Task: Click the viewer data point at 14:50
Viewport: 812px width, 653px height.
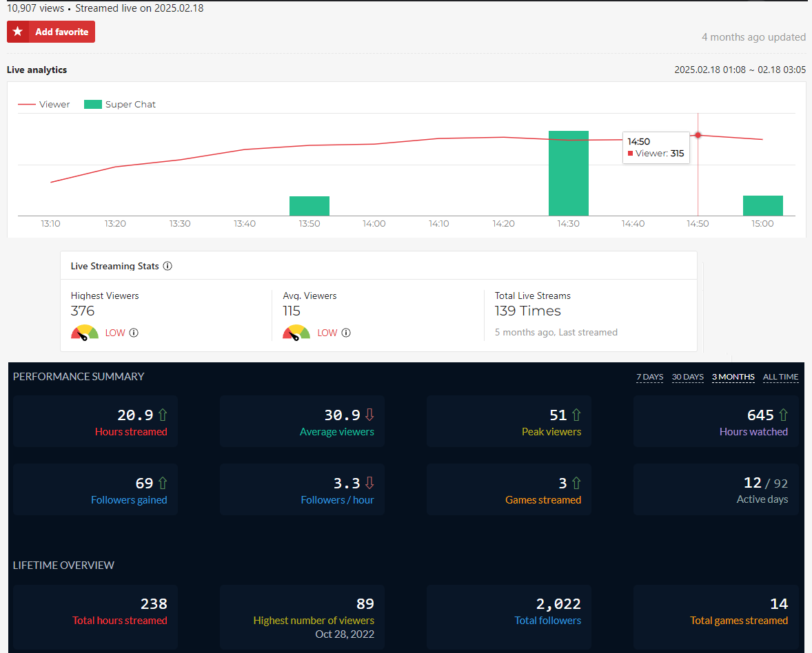Action: (698, 135)
